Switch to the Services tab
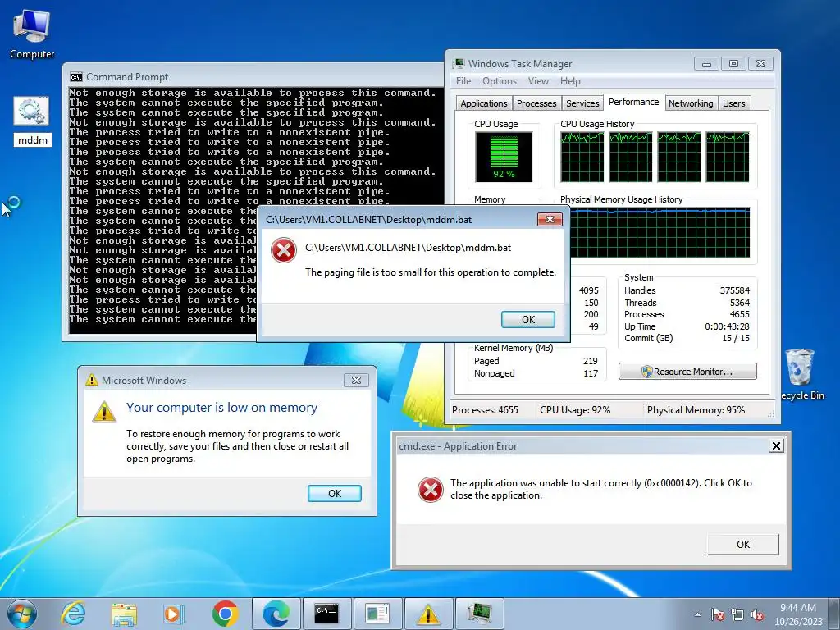840x630 pixels. coord(582,103)
